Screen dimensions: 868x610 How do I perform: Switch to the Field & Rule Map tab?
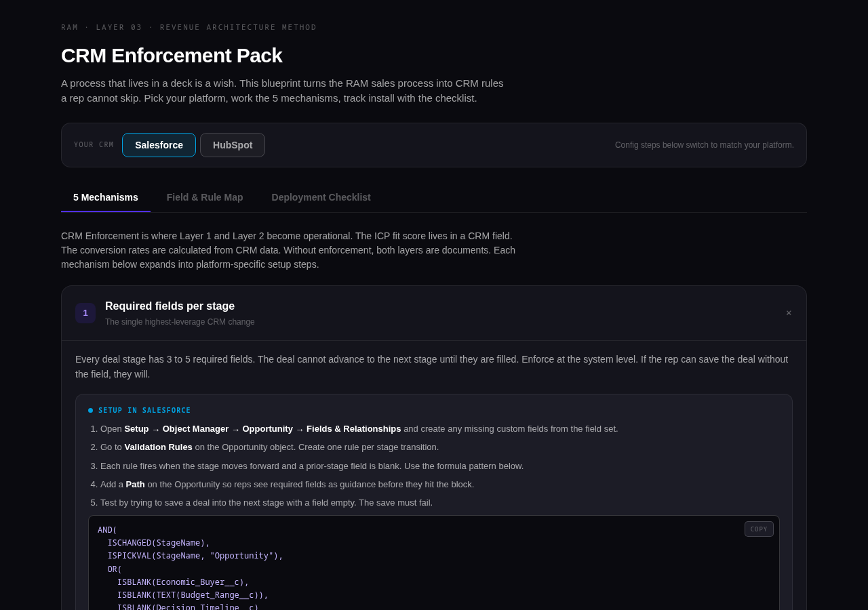point(205,197)
